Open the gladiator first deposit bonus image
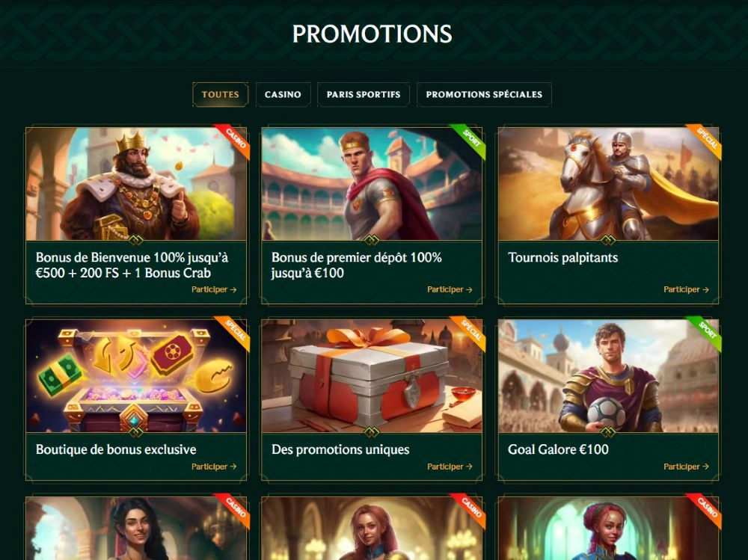The height and width of the screenshot is (560, 748). 372,184
